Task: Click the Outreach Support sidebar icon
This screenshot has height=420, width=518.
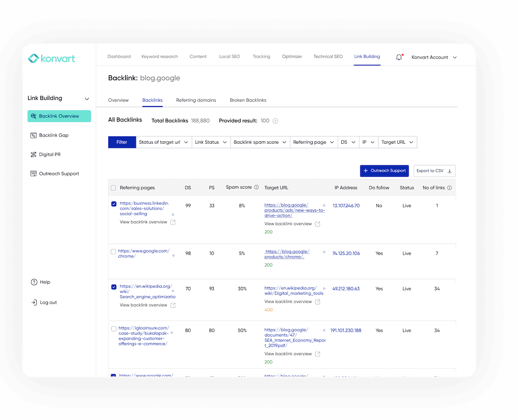Action: pyautogui.click(x=33, y=174)
